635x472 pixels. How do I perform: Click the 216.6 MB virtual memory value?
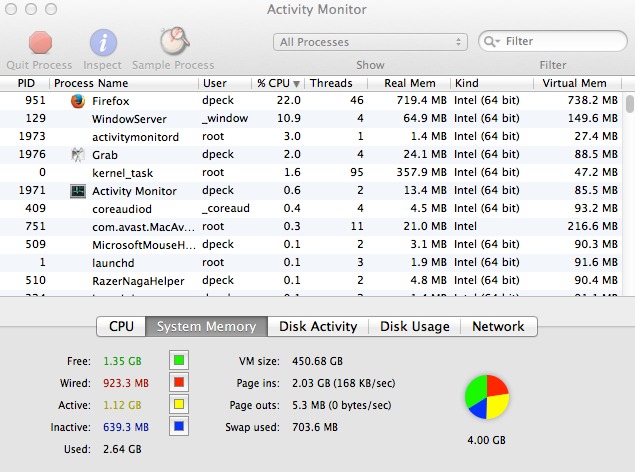tap(592, 226)
